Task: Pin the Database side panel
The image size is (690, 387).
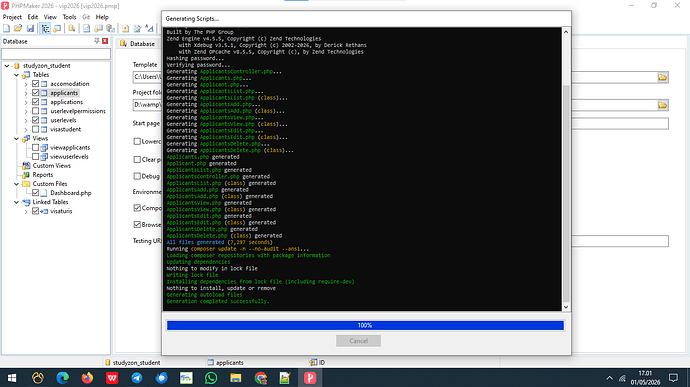Action: [97, 41]
